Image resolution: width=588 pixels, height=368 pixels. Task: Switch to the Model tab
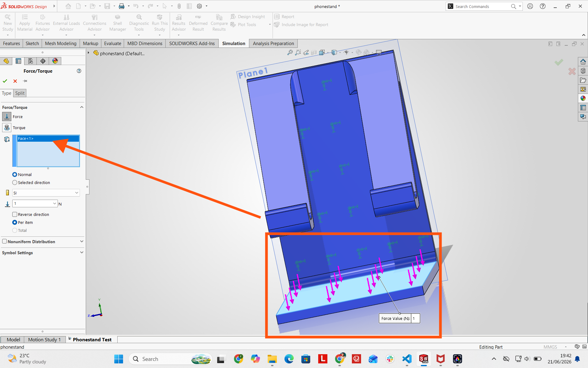13,339
